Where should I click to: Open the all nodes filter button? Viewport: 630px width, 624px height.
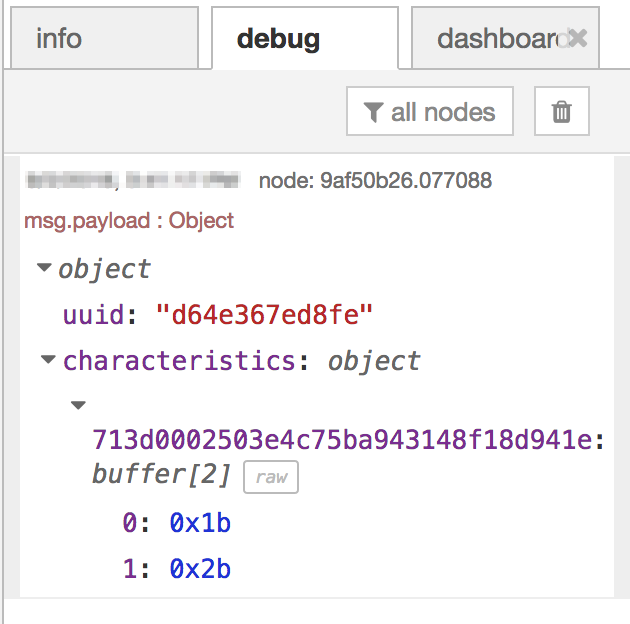point(430,111)
